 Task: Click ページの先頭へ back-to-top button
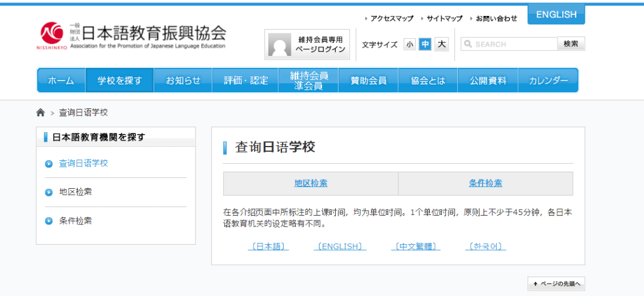(556, 283)
